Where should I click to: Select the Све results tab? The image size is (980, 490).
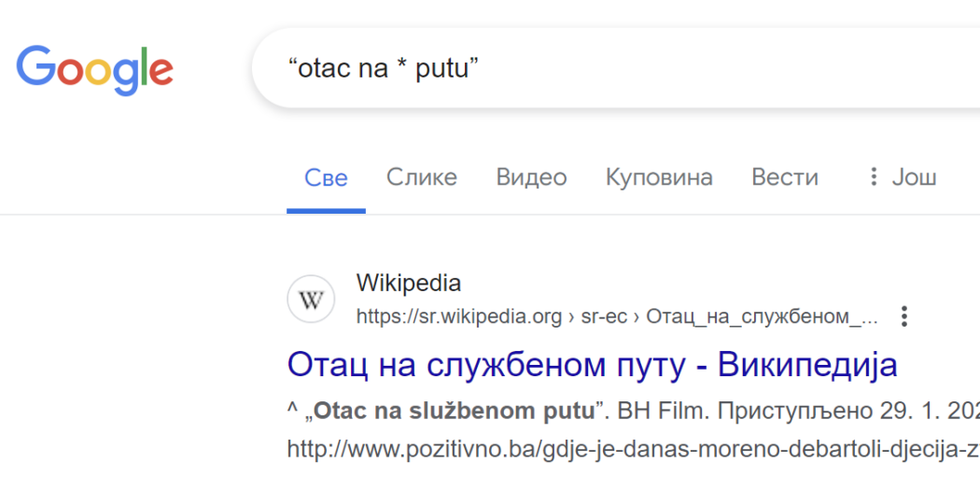tap(326, 177)
